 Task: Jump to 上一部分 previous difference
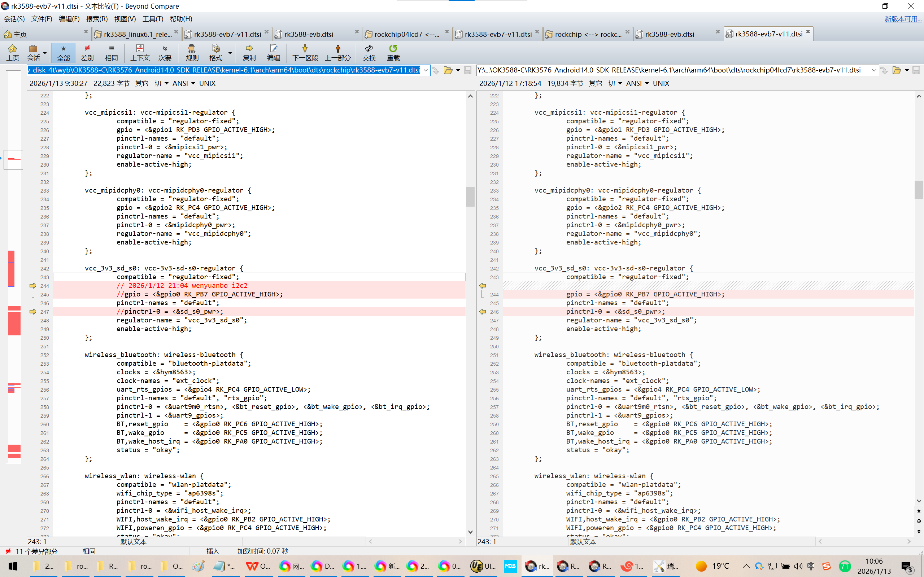click(x=337, y=52)
